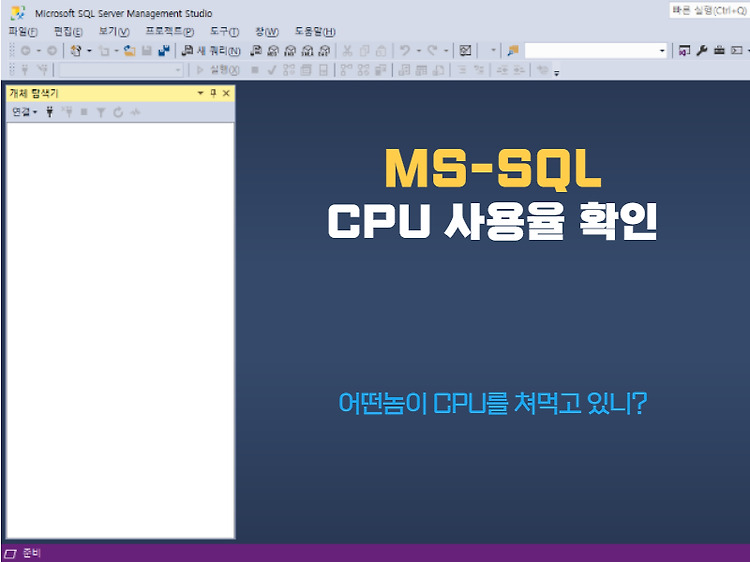The height and width of the screenshot is (562, 750).
Task: Click the MDX query icon
Action: (273, 50)
